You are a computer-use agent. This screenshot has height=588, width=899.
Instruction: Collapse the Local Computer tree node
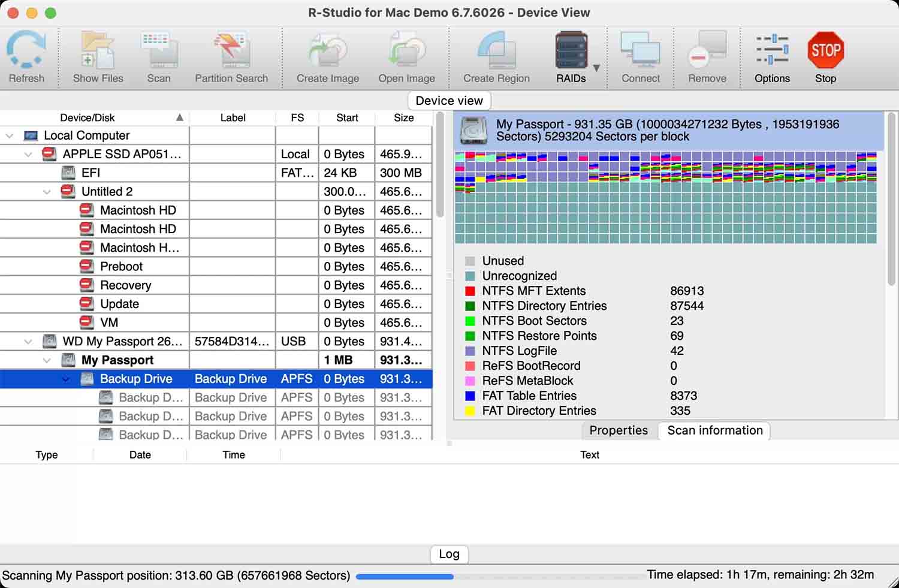[10, 136]
